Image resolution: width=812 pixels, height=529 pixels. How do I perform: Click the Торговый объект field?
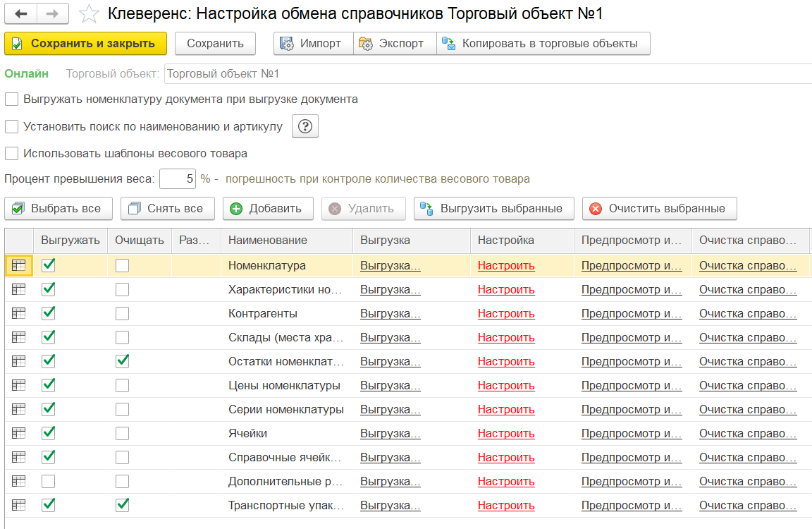pyautogui.click(x=488, y=74)
